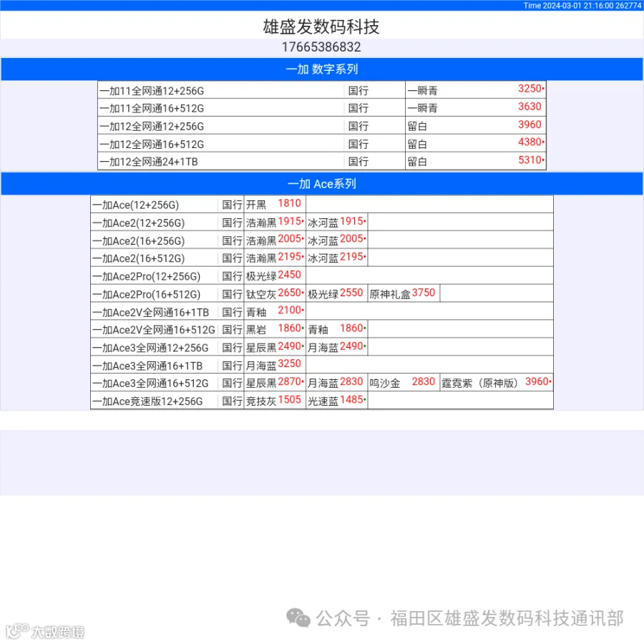Select row 一加Ace3全网通16+512G
The image size is (644, 644).
click(321, 383)
